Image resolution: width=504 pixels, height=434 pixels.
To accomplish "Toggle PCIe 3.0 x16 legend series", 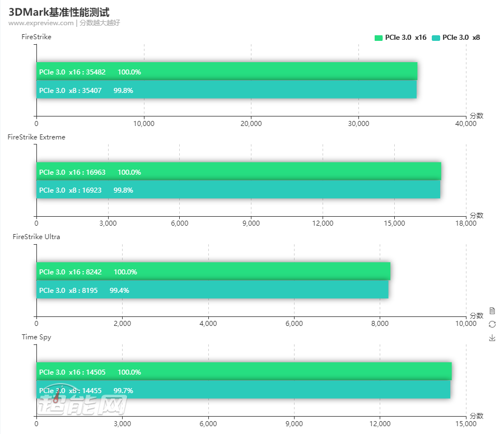I will [400, 38].
